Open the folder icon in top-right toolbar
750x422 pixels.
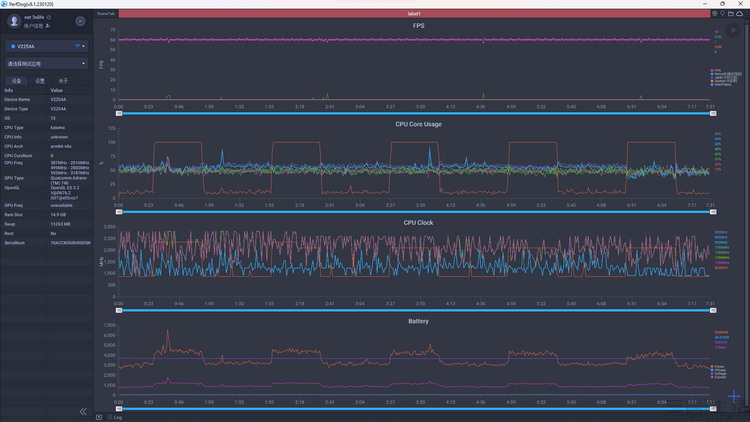[731, 13]
